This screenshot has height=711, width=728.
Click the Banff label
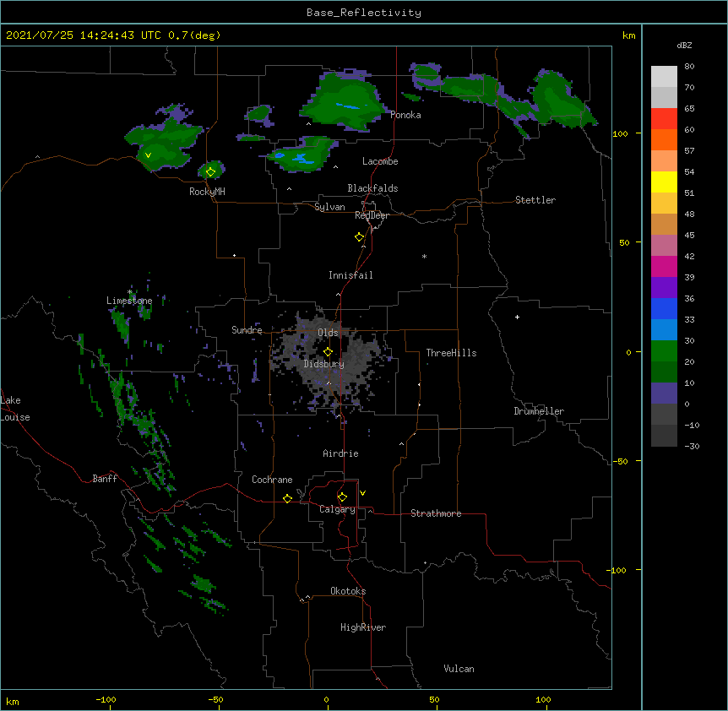[105, 479]
